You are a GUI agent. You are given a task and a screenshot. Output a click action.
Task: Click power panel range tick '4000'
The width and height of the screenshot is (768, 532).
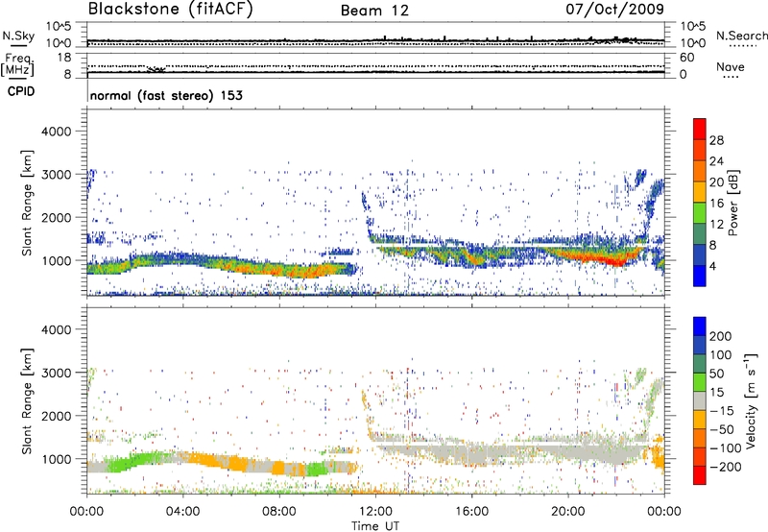[57, 132]
